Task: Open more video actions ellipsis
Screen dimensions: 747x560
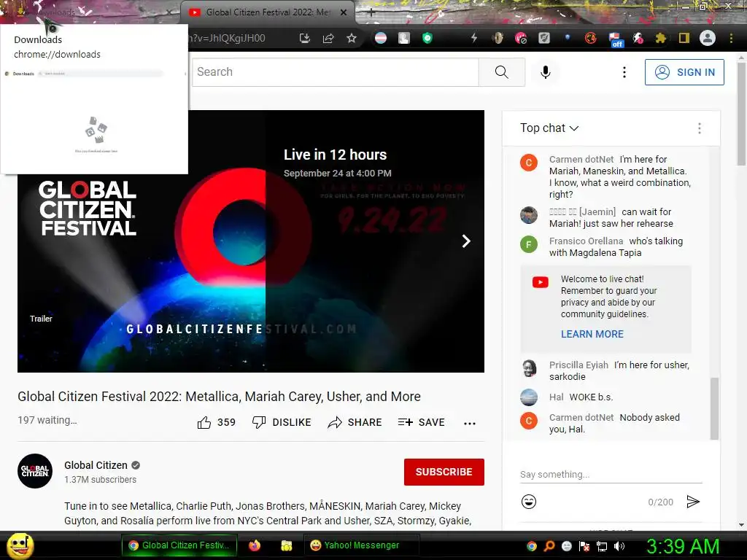Action: pyautogui.click(x=470, y=424)
